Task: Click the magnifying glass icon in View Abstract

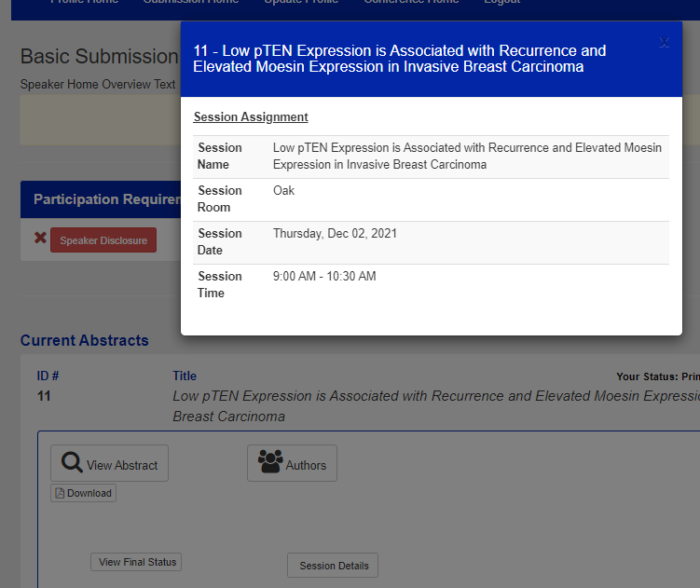Action: 72,462
